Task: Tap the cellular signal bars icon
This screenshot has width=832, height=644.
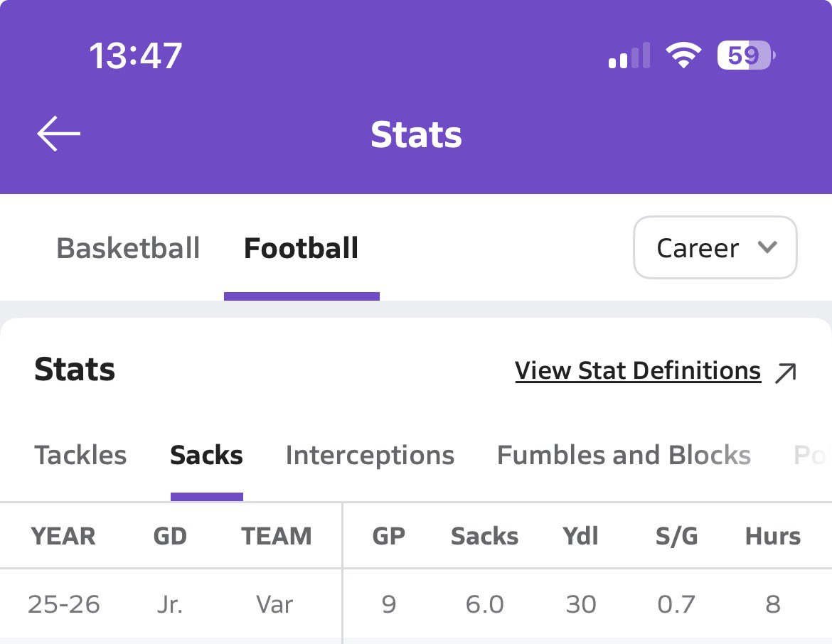Action: click(629, 56)
